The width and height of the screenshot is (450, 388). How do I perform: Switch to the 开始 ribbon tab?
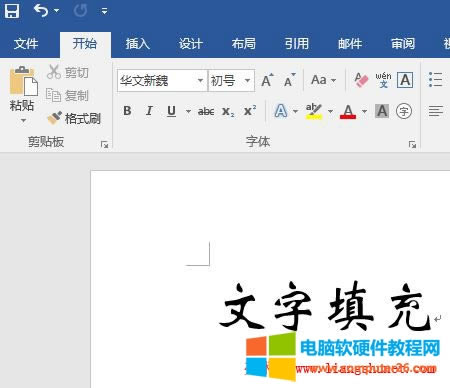point(85,44)
